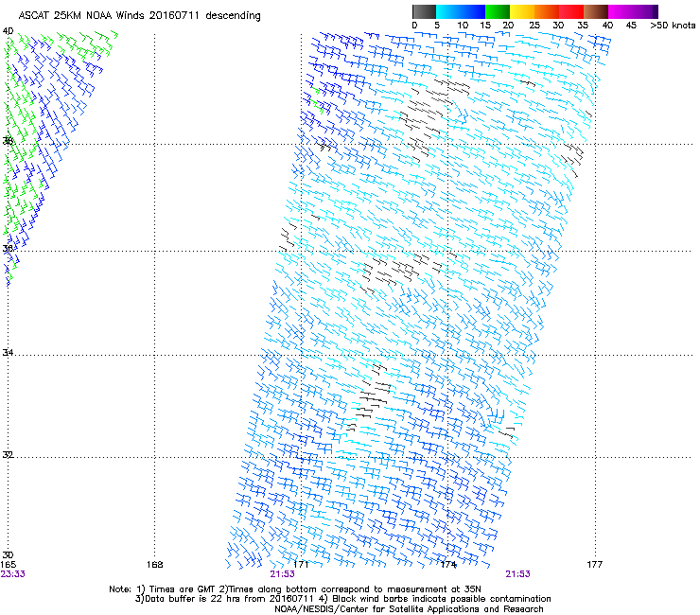Click the longitude label 168
700x615 pixels.
pyautogui.click(x=154, y=565)
